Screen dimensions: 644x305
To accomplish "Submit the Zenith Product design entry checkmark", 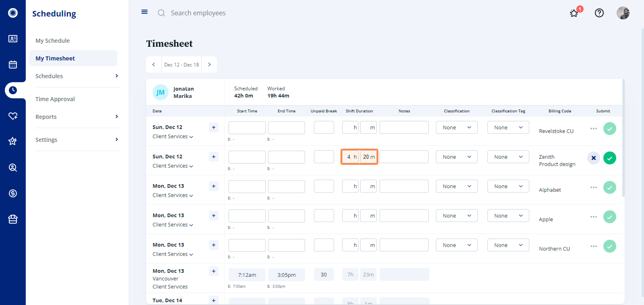I will [x=610, y=158].
